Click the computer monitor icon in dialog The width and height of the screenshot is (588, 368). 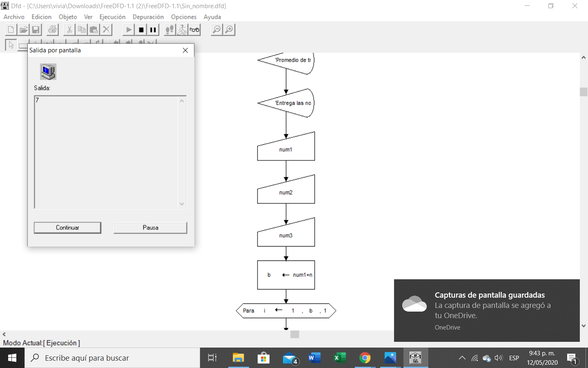click(x=48, y=72)
